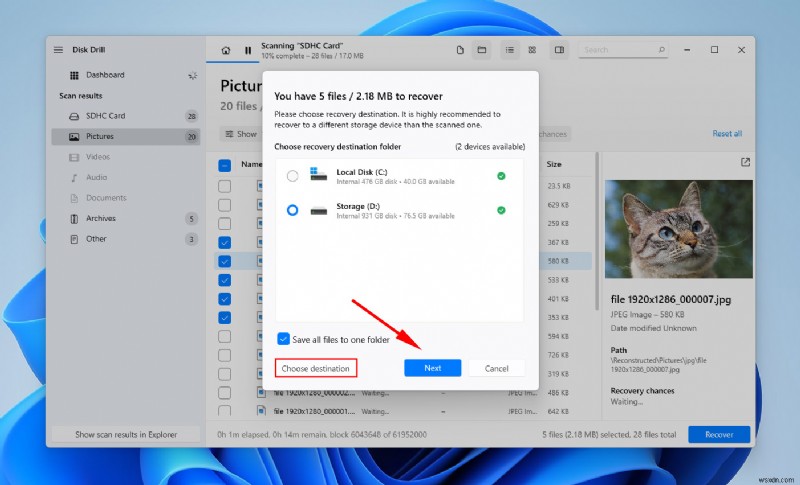Choose Local Disk (C:) radio button
Image resolution: width=800 pixels, height=485 pixels.
pos(292,176)
